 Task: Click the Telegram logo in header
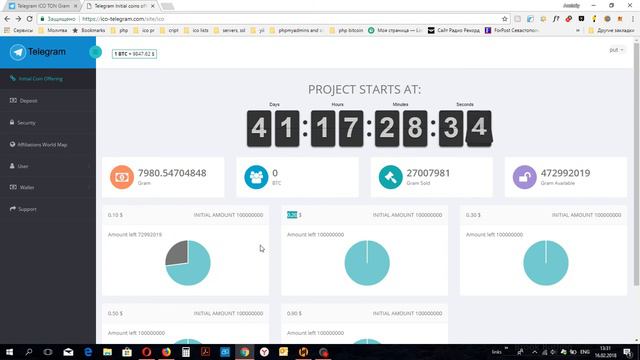(38, 52)
